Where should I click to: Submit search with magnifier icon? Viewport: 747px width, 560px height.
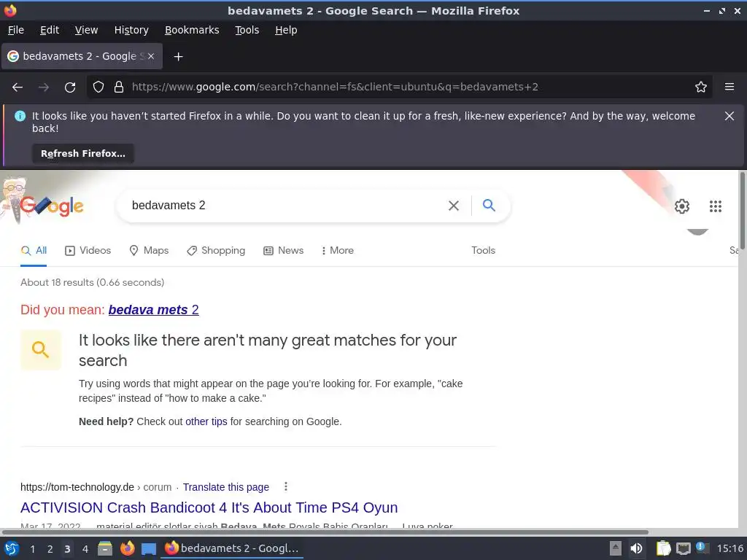click(x=489, y=205)
